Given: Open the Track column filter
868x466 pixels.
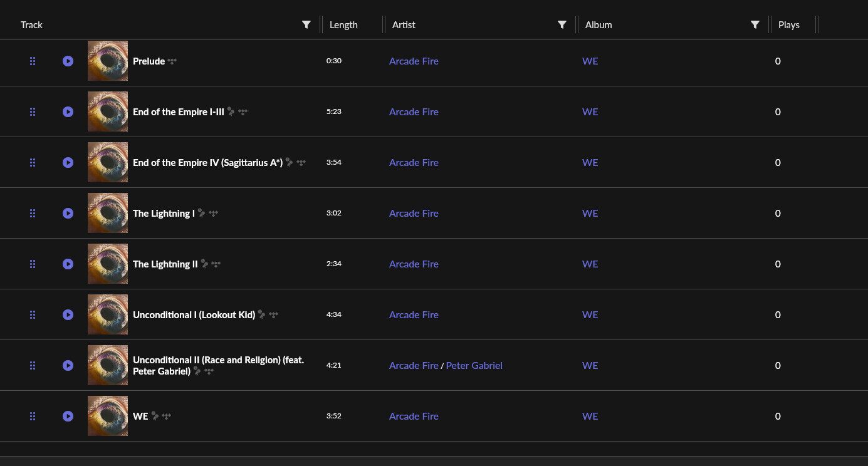Looking at the screenshot, I should click(x=306, y=24).
